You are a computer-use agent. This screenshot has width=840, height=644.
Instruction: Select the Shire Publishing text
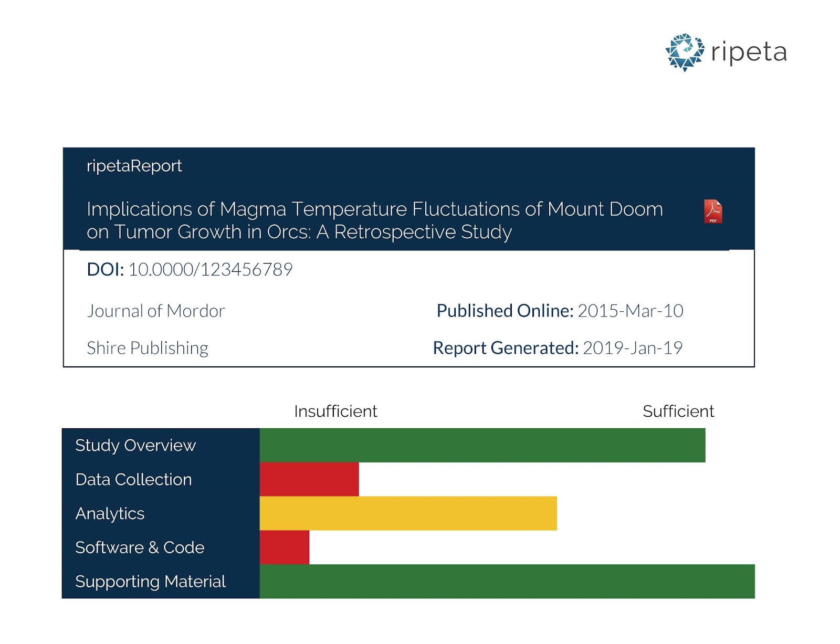click(x=148, y=348)
